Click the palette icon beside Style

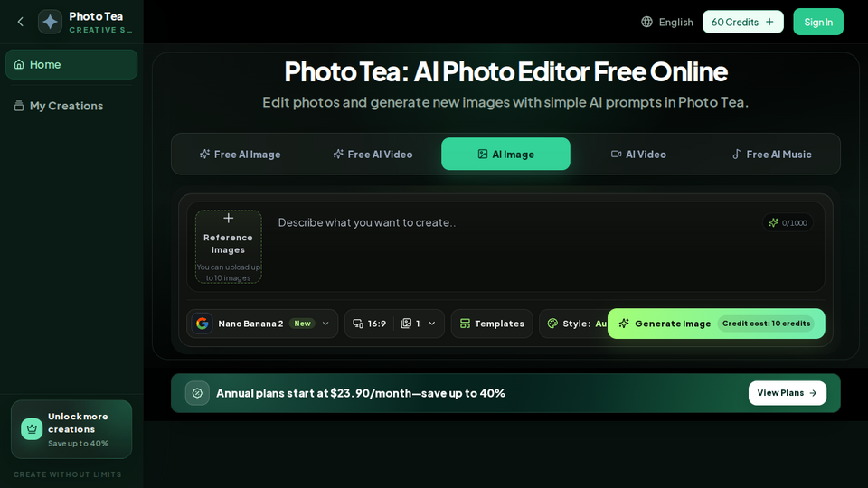[552, 324]
